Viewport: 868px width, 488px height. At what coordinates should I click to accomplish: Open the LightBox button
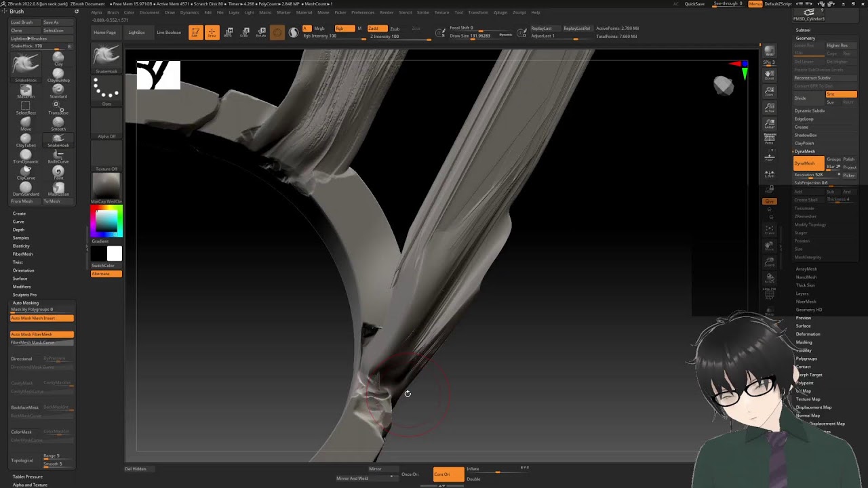[x=136, y=33]
